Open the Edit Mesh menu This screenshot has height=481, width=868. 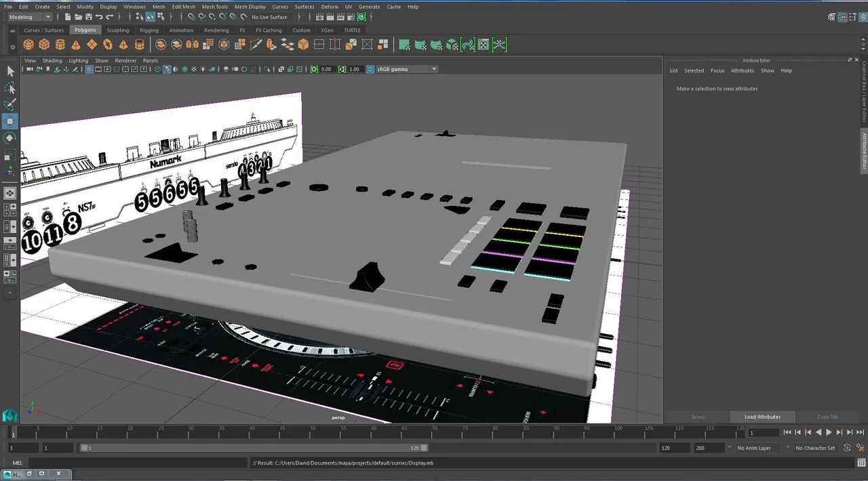(x=183, y=7)
